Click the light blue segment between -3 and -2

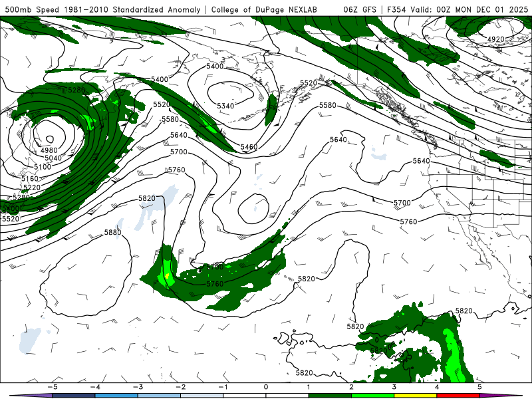pos(159,396)
